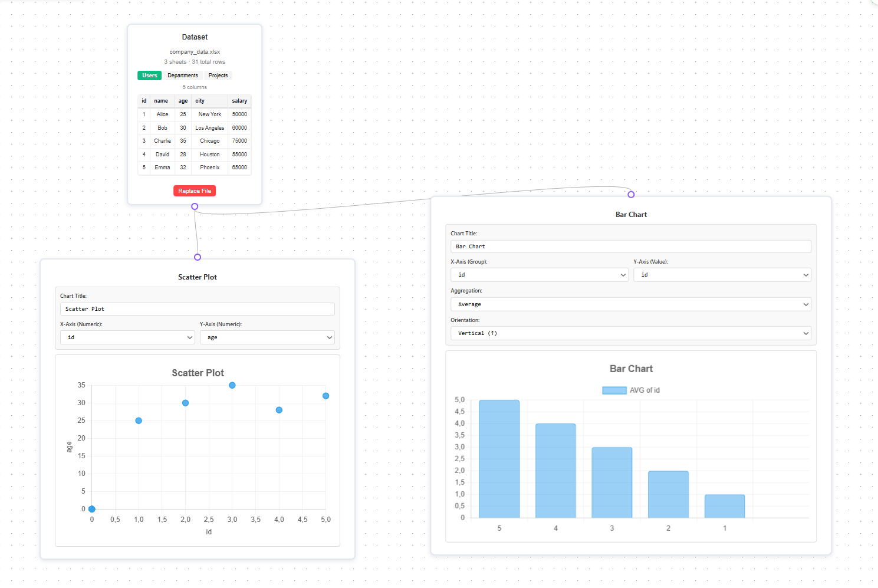
Task: Open the Orientation dropdown
Action: (x=631, y=333)
